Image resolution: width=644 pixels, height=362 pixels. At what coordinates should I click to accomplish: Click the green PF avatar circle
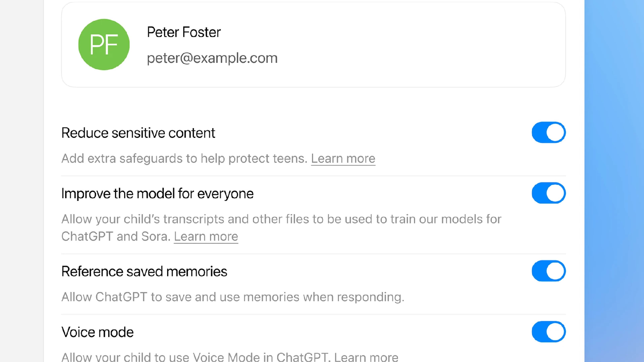click(x=104, y=44)
